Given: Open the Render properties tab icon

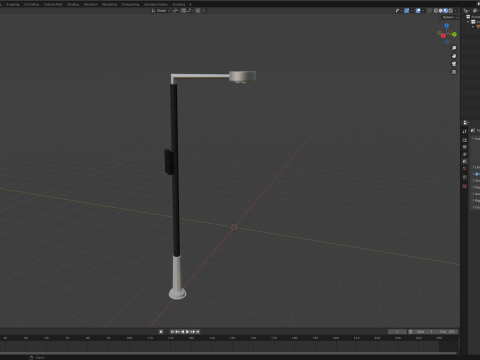Looking at the screenshot, I should [x=465, y=140].
